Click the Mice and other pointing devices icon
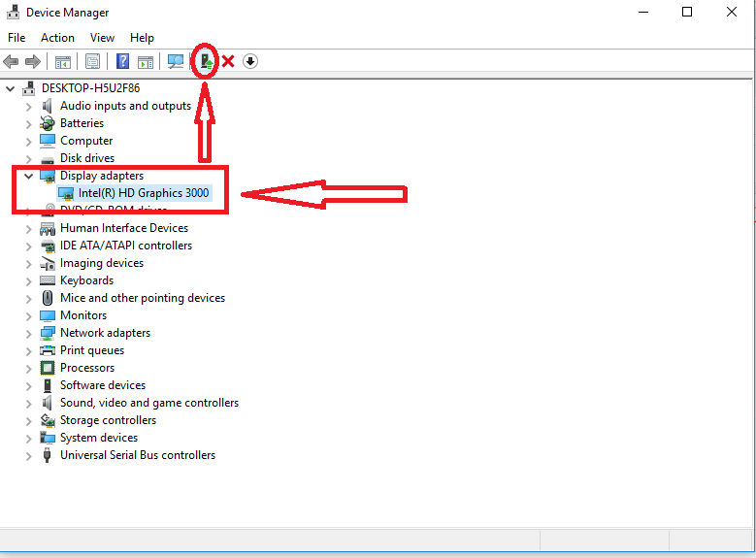 (48, 298)
